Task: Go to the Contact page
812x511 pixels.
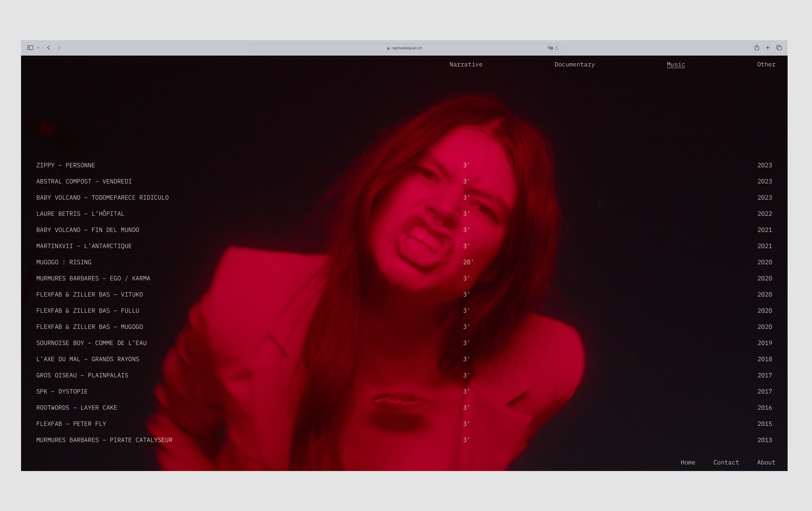Action: tap(726, 463)
